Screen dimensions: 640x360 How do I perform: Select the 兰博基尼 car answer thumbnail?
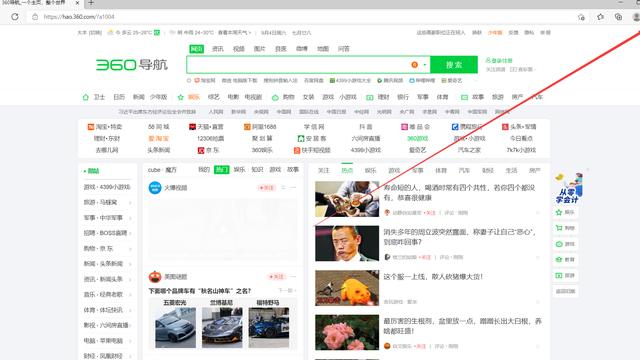tap(222, 328)
